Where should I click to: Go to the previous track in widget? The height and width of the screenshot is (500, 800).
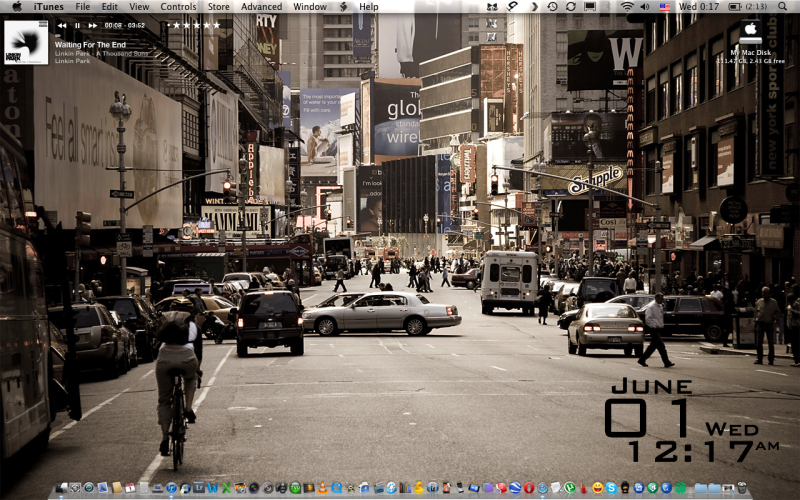61,25
